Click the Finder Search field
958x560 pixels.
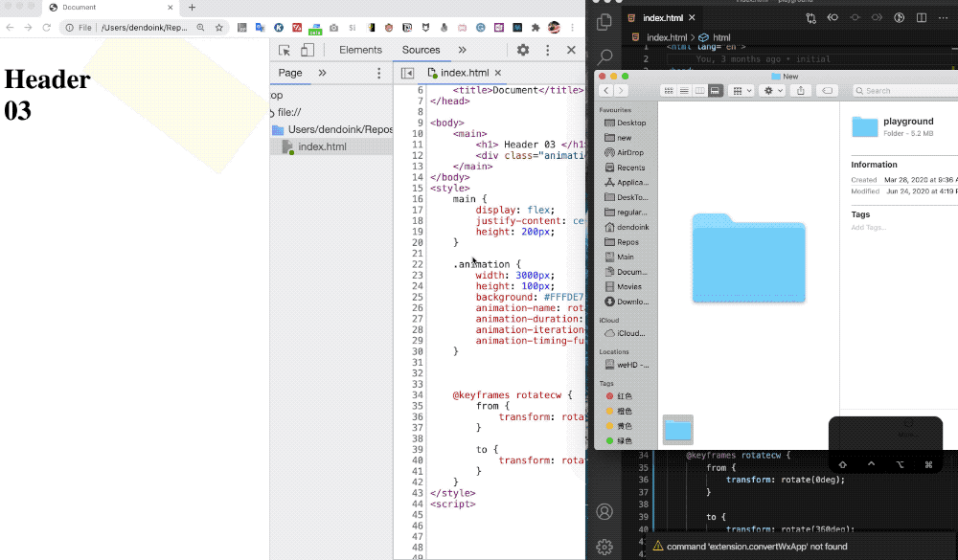901,91
